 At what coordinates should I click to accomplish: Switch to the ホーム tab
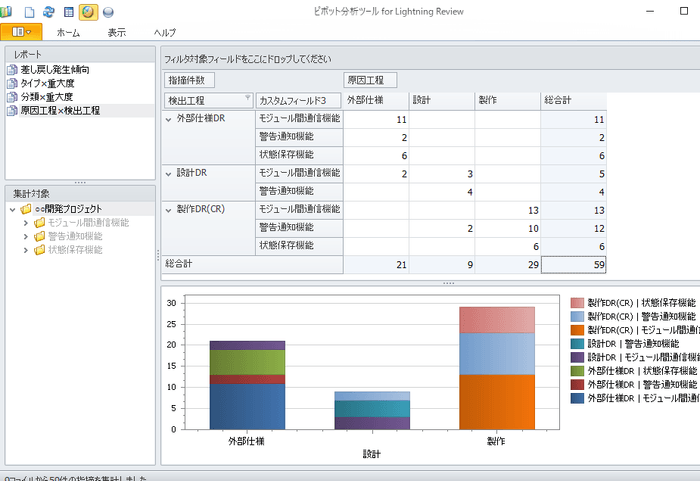click(68, 33)
